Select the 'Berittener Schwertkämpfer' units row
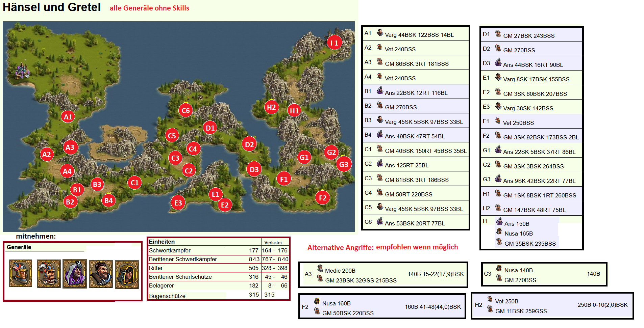Viewport: 644px width, 328px height. point(183,259)
